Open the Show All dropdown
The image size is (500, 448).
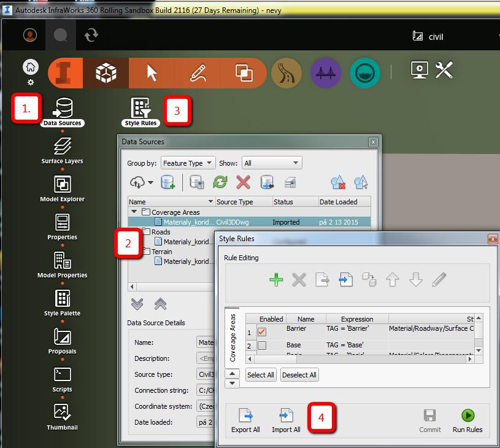[x=272, y=163]
